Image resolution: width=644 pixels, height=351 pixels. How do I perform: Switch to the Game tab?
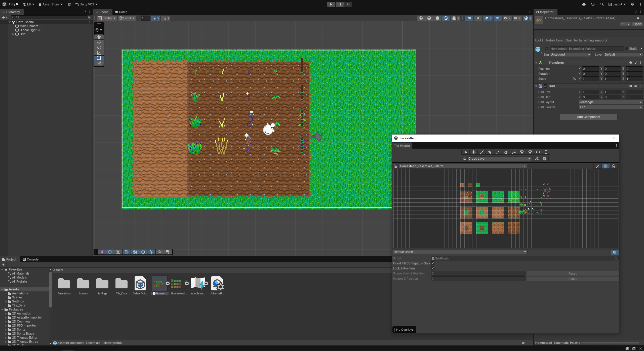[121, 12]
